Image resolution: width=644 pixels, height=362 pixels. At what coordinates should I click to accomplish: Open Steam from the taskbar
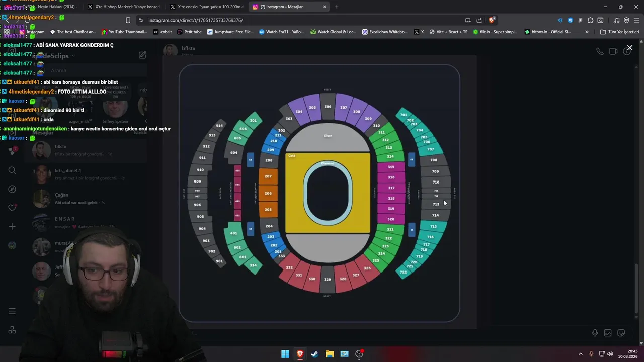pyautogui.click(x=314, y=354)
